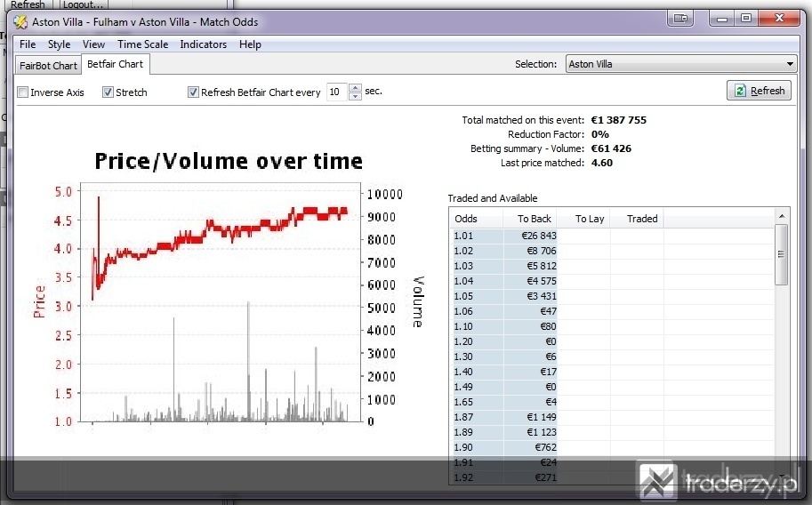Select the odds 1.65 row

[x=612, y=402]
